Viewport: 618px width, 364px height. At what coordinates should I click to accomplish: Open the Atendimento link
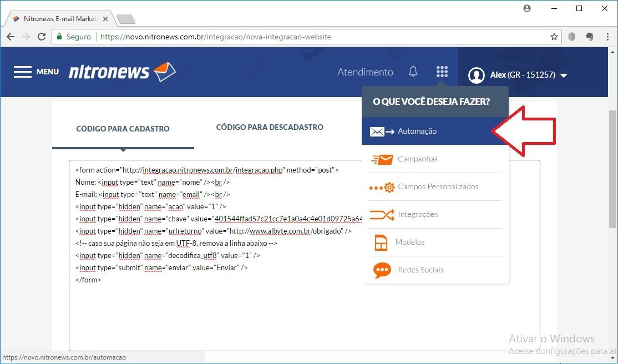[x=365, y=72]
